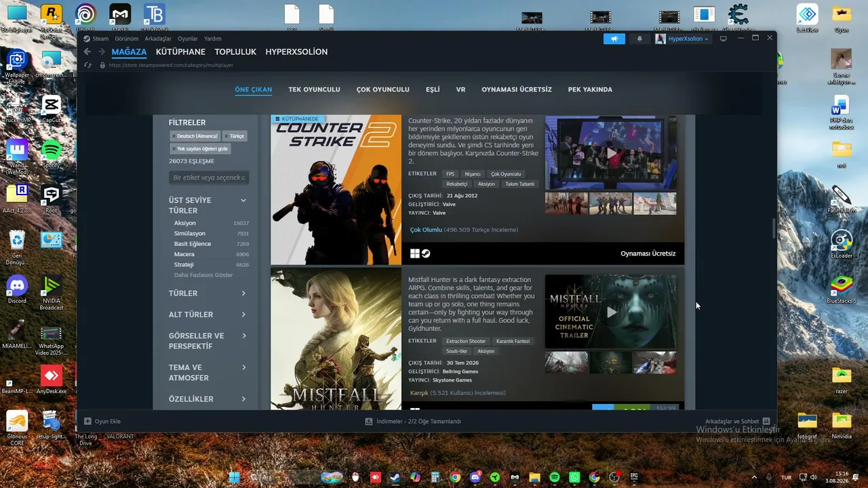Image resolution: width=868 pixels, height=488 pixels.
Task: Remove the Yok sayılan öğeleri gizle filter
Action: (x=174, y=148)
